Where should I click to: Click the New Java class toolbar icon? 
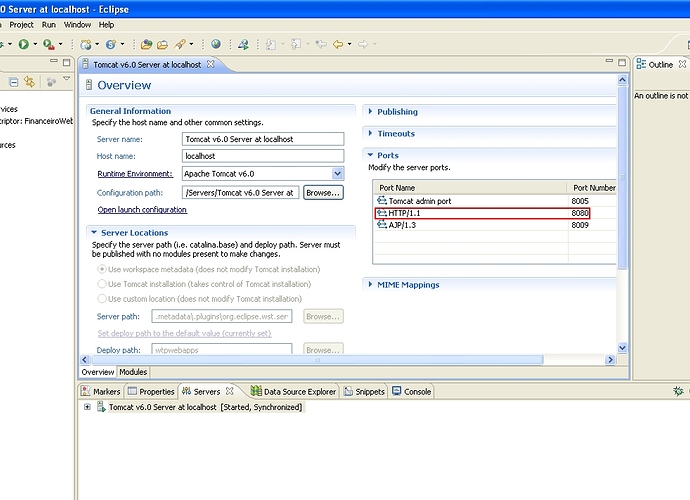pos(111,44)
